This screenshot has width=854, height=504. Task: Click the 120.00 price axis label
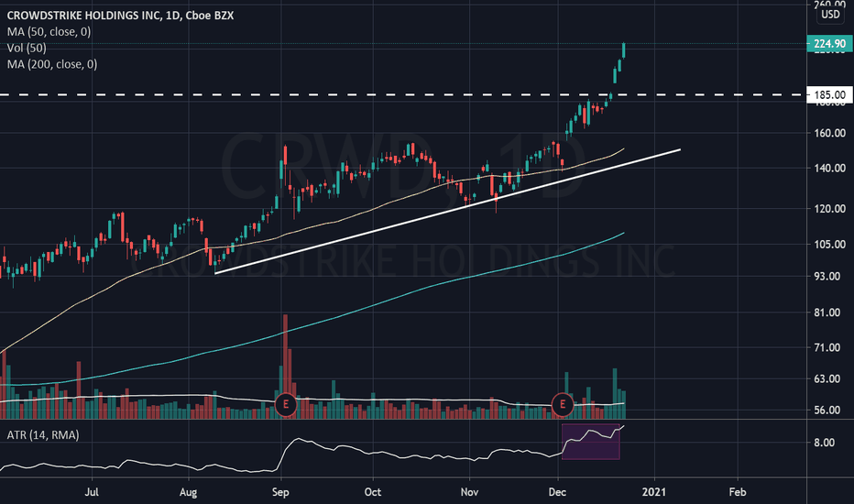coord(830,209)
